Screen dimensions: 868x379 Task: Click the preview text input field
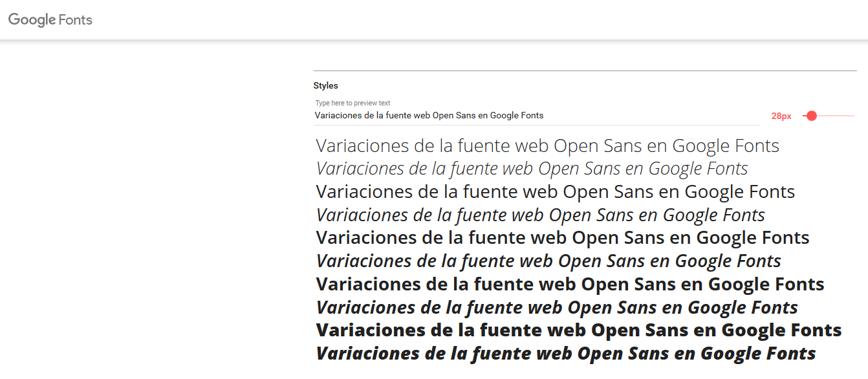tap(537, 116)
